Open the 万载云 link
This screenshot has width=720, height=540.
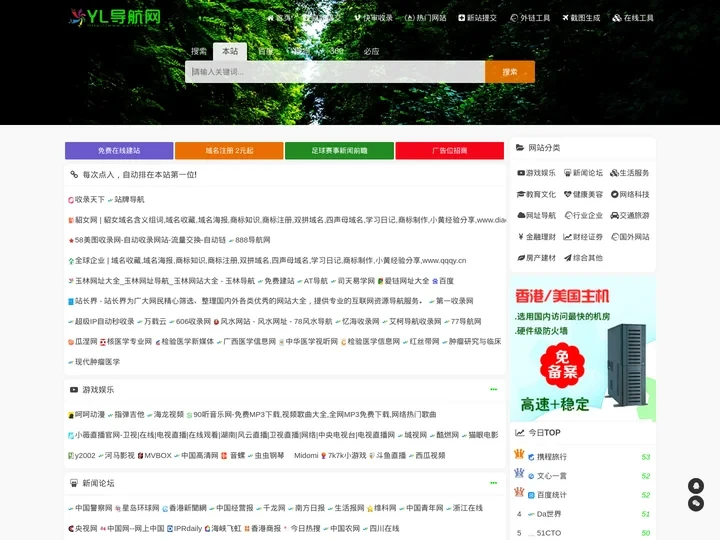click(155, 321)
